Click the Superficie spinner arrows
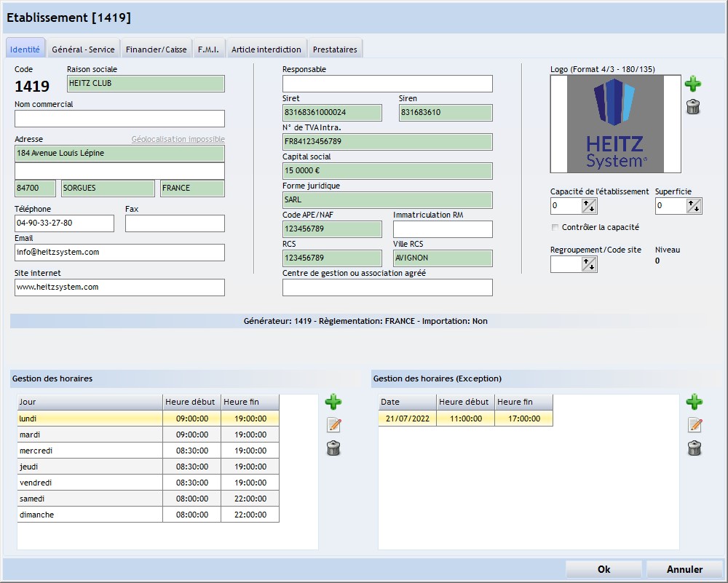 (694, 206)
